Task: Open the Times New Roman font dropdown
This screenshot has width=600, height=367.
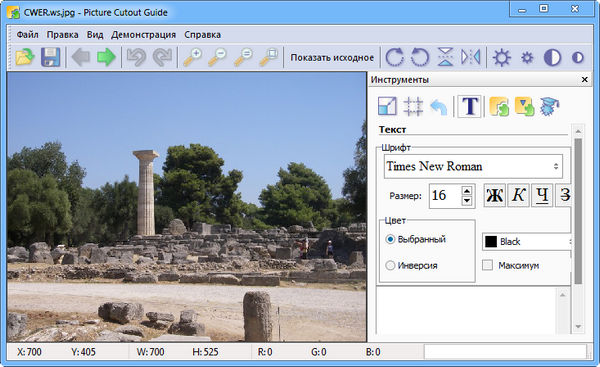Action: 473,166
